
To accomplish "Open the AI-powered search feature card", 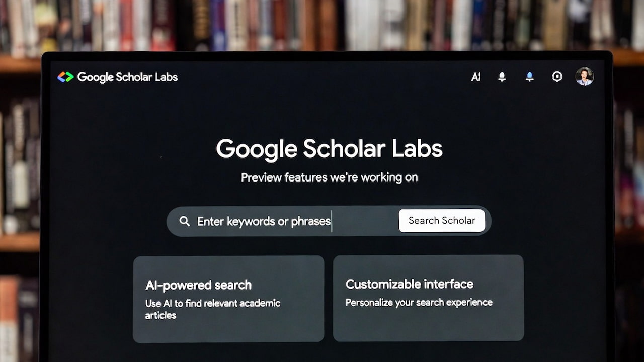I will pos(229,298).
